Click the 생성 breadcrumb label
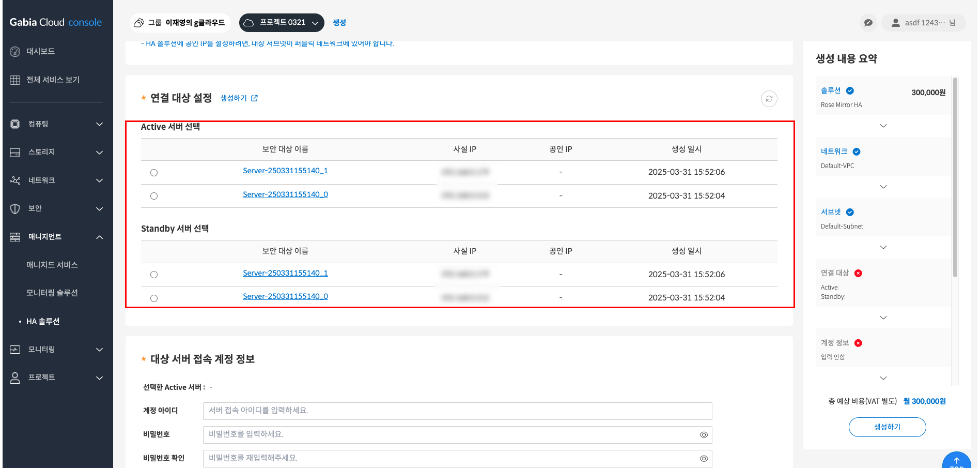The width and height of the screenshot is (980, 468). 339,23
